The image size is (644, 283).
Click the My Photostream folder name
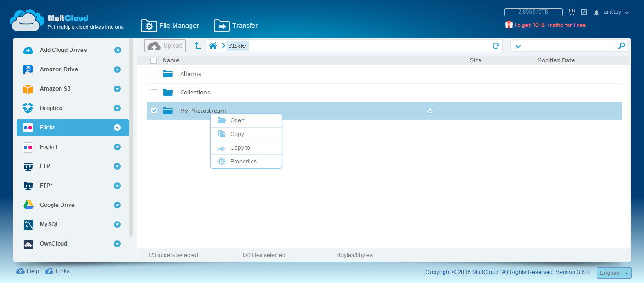click(x=203, y=111)
